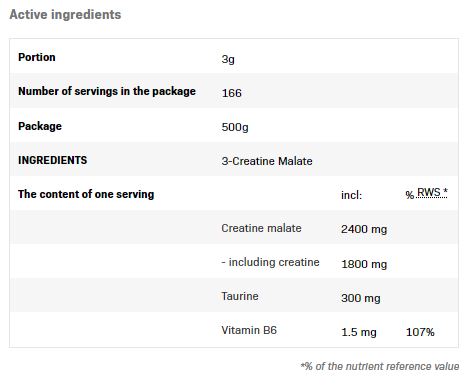Click the 3g portion value
The width and height of the screenshot is (469, 385).
pyautogui.click(x=228, y=59)
